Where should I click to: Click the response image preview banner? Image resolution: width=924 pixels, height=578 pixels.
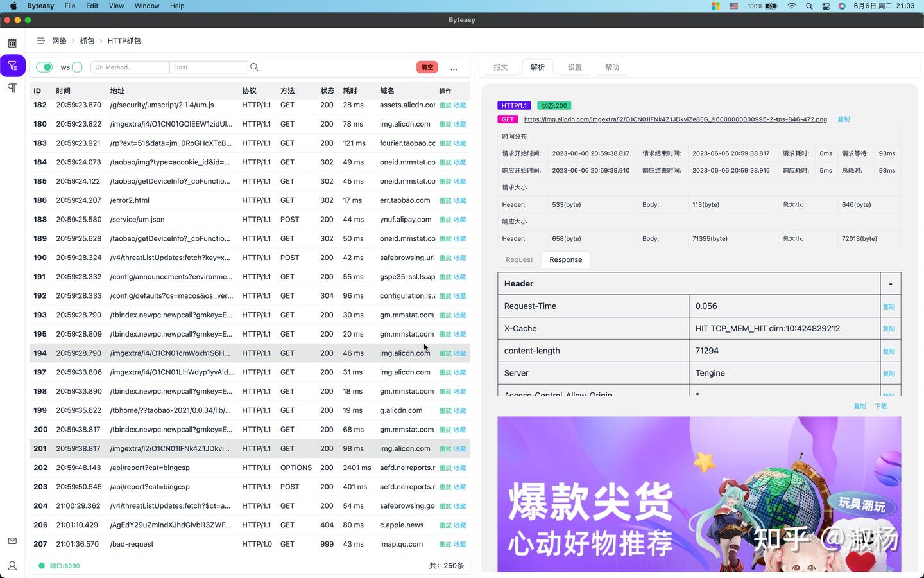[x=699, y=495]
